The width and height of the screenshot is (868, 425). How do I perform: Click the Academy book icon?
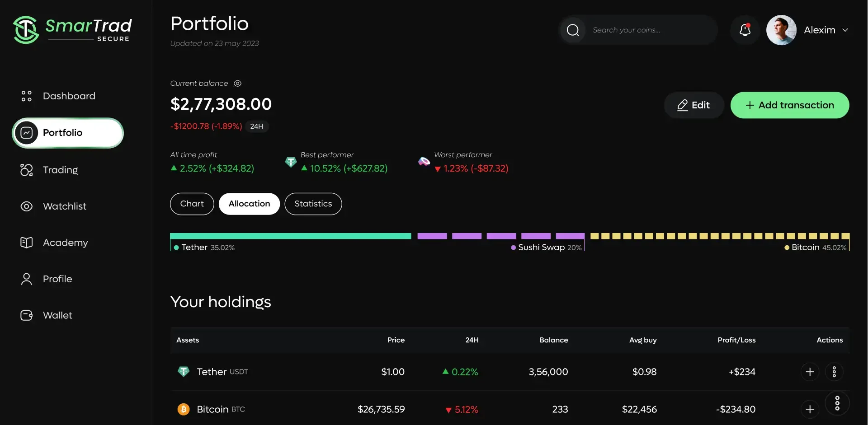27,243
